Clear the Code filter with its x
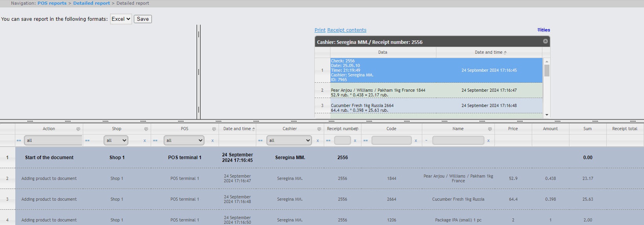 [416, 141]
